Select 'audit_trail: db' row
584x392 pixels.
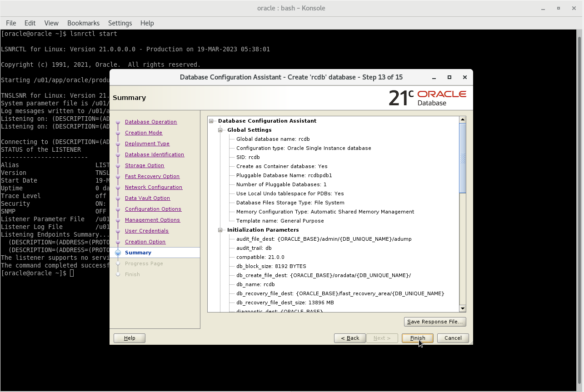(x=254, y=248)
